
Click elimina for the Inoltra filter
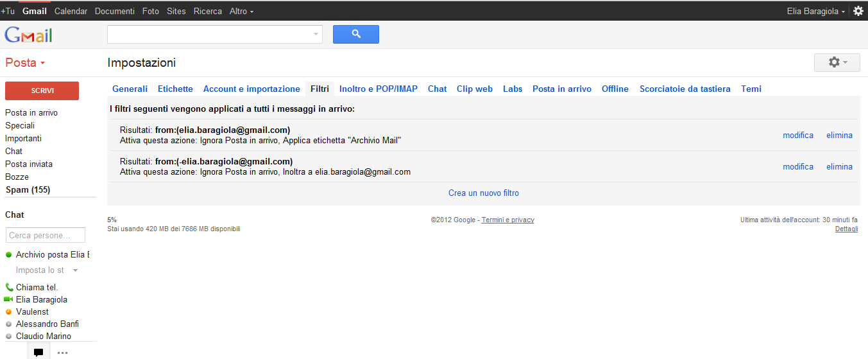point(839,166)
